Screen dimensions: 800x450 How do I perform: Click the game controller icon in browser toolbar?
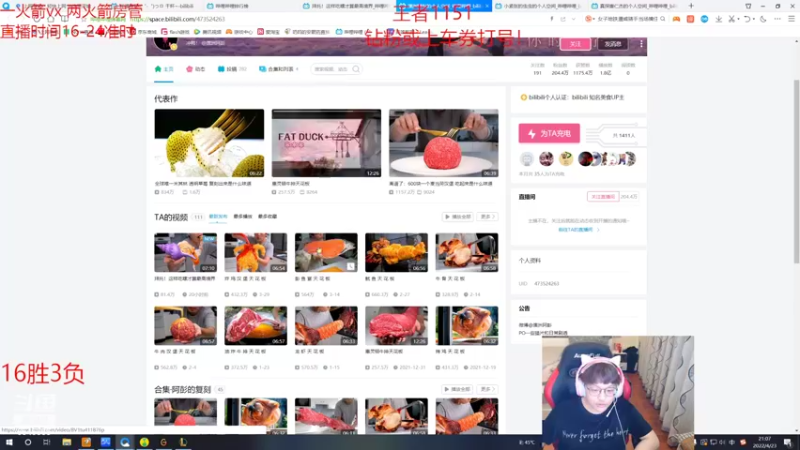point(676,19)
